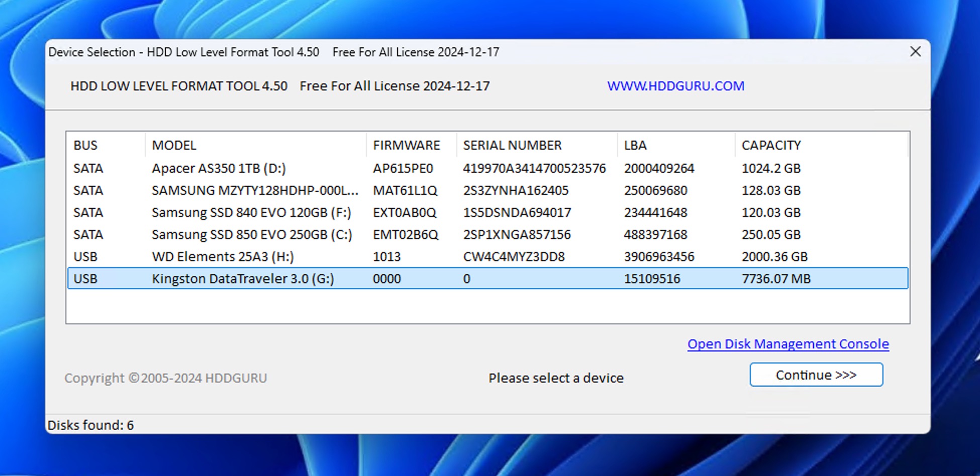Click serial number CW4C4MYZ3DD8 cell

tap(514, 257)
